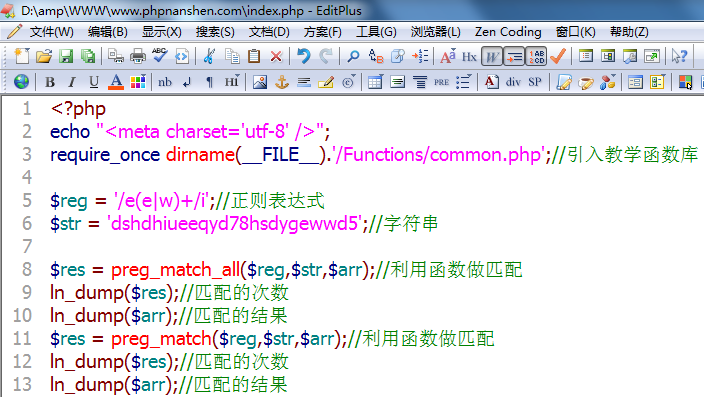Open print preview

(x=116, y=57)
